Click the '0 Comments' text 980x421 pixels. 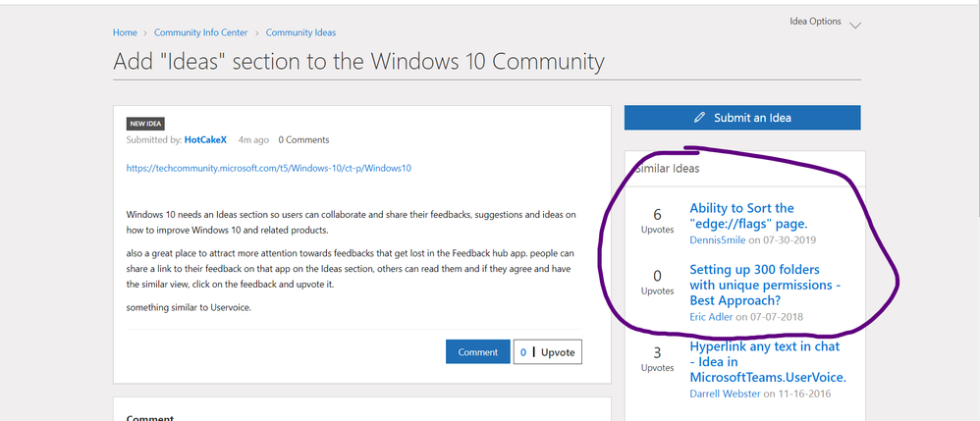click(303, 140)
